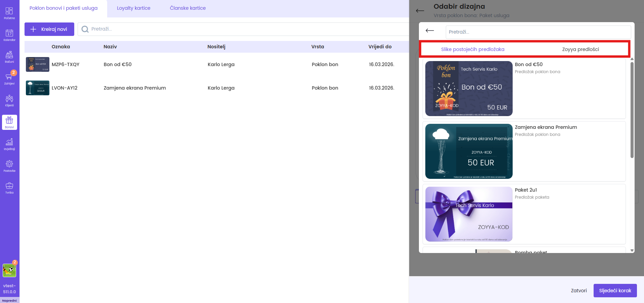Switch to Članske kartice tab
644x303 pixels.
(x=187, y=8)
